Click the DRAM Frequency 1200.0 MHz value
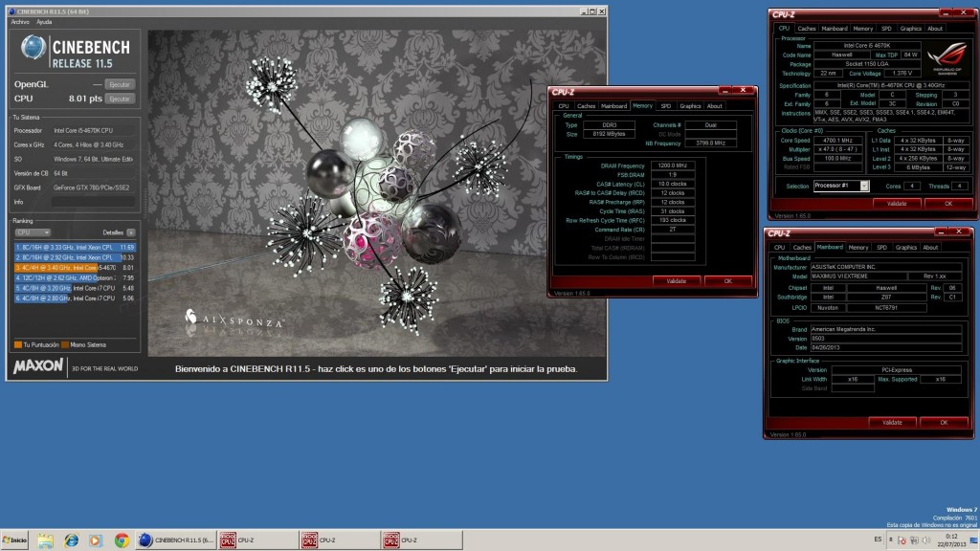The image size is (980, 551). click(673, 165)
